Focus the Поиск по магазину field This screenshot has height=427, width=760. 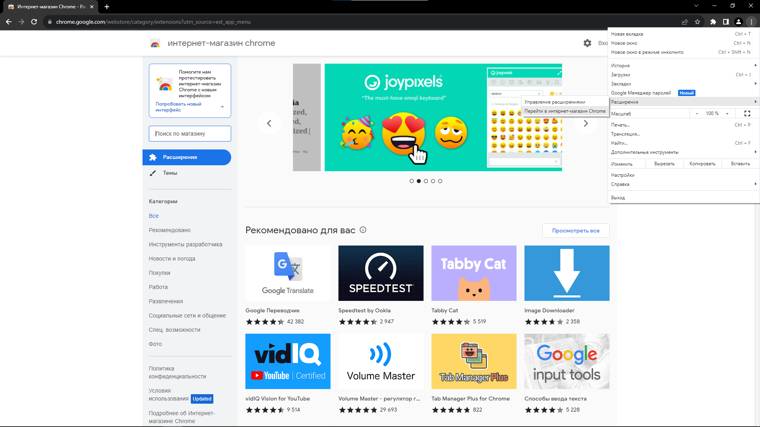point(190,133)
